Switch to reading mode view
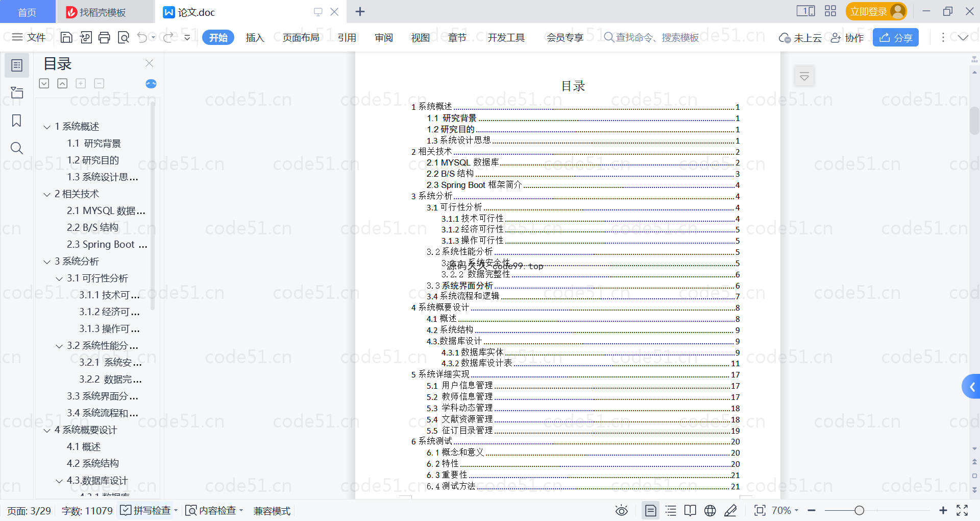This screenshot has height=521, width=980. pos(690,510)
